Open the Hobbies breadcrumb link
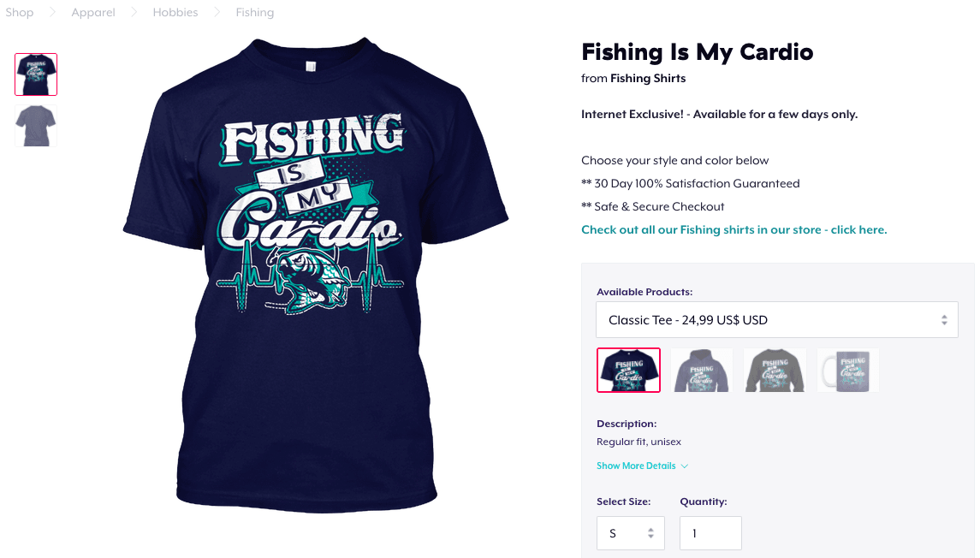980x558 pixels. [x=175, y=13]
